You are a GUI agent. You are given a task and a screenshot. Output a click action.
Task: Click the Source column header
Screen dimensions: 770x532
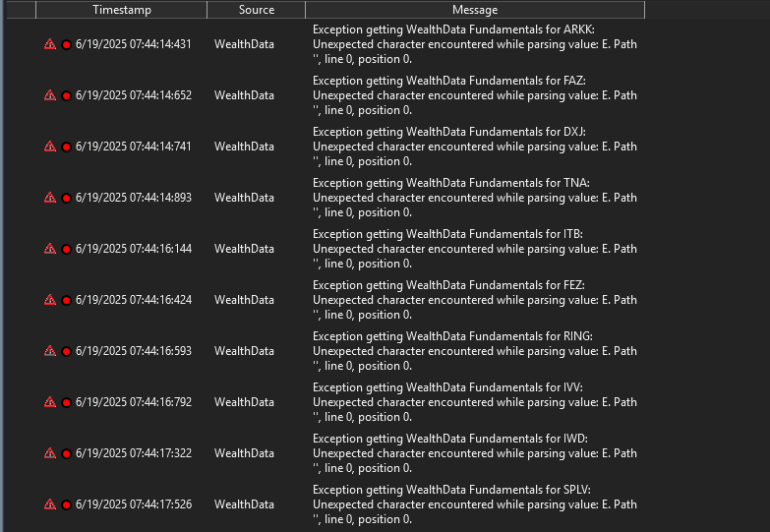[256, 10]
